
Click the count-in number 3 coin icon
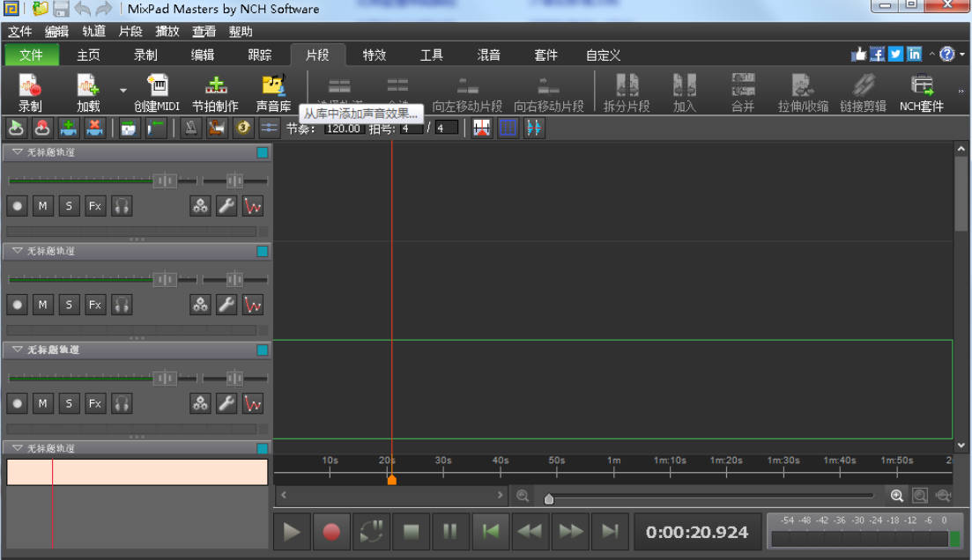(x=243, y=129)
